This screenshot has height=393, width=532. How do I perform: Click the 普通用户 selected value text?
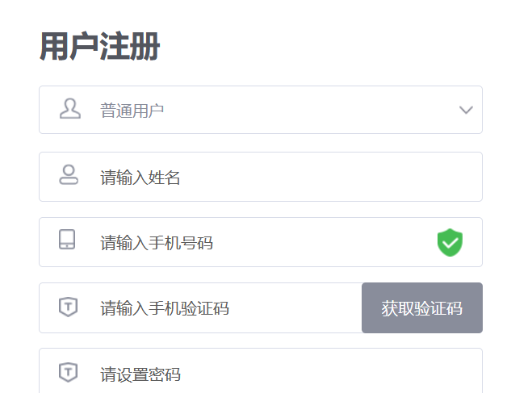coord(132,111)
